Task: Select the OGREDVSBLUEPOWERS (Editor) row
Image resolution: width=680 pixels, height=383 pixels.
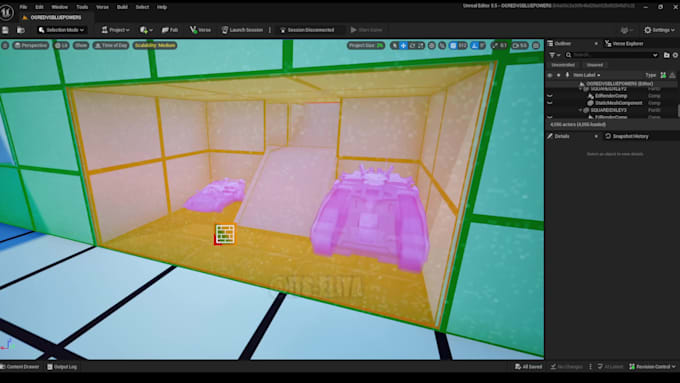Action: (x=611, y=84)
